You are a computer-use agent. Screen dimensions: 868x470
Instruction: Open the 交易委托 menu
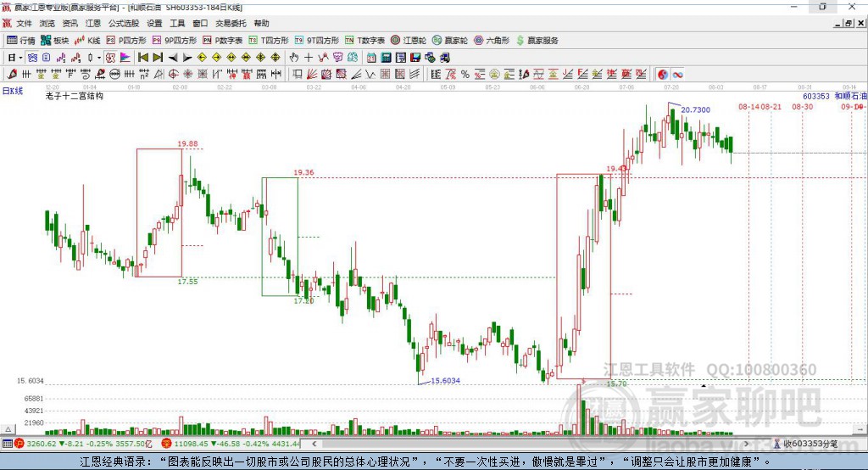(231, 23)
